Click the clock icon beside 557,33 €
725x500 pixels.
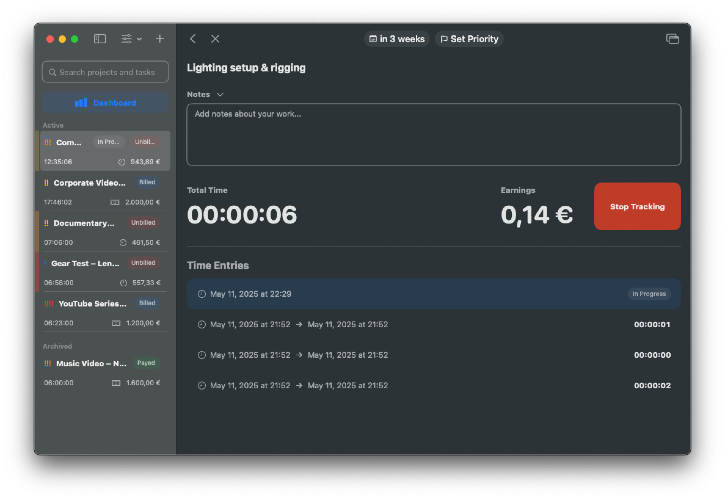tap(123, 283)
